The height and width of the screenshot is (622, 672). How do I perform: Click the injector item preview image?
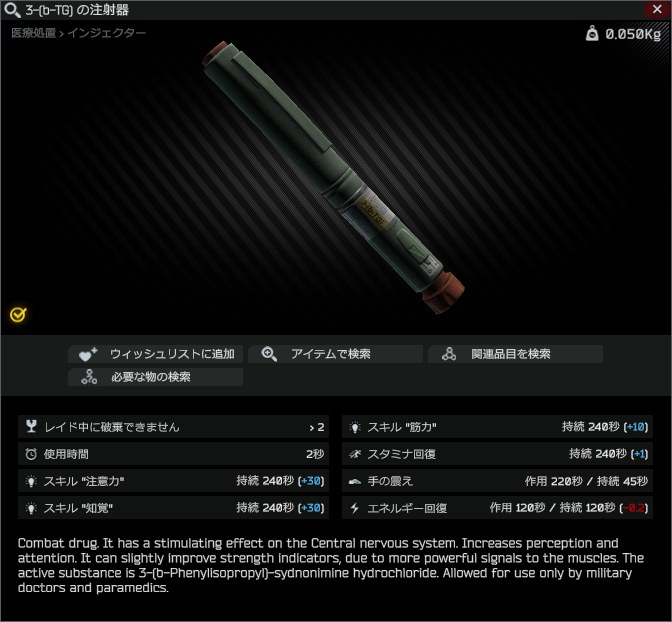tap(333, 177)
